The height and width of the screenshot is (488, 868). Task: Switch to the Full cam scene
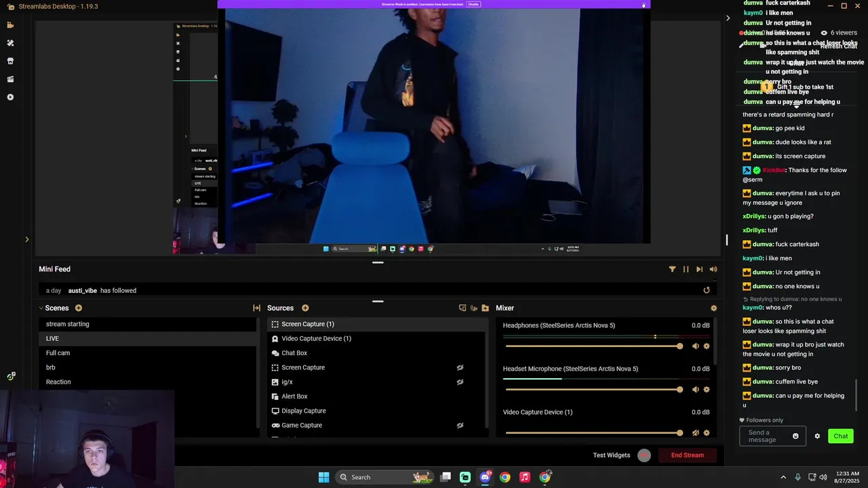(x=148, y=353)
